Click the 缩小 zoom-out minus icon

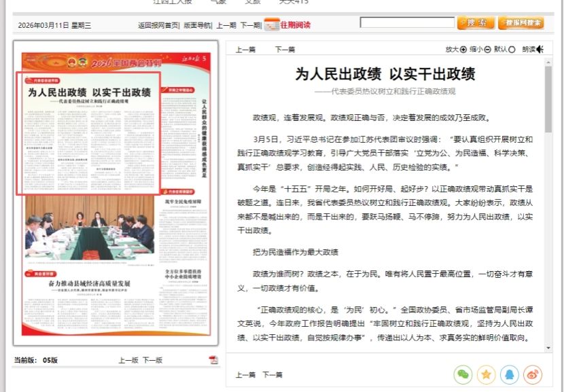click(x=487, y=49)
